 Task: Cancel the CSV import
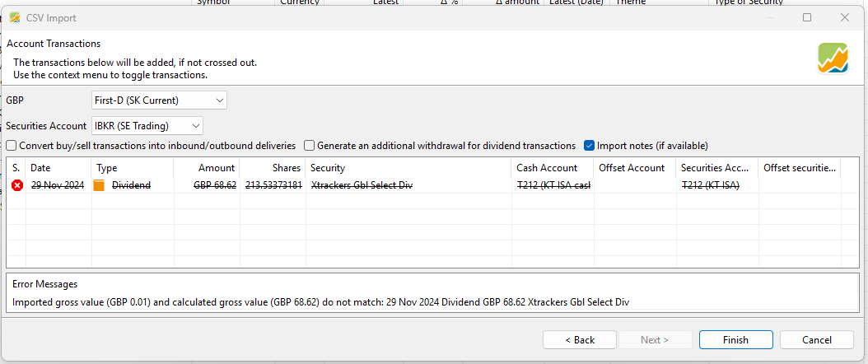point(816,339)
